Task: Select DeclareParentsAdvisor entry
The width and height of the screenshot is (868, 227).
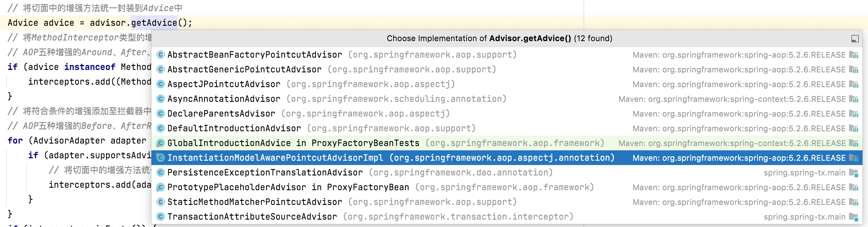Action: [x=507, y=114]
